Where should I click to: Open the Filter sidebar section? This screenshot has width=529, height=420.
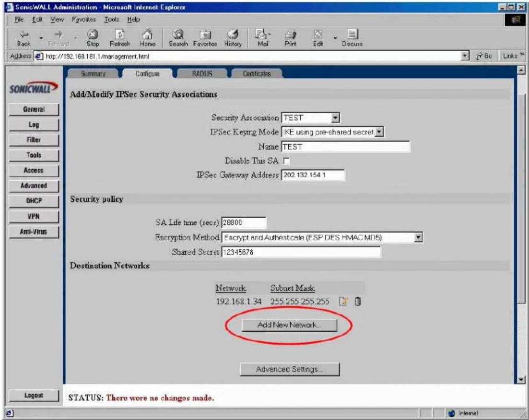point(34,140)
